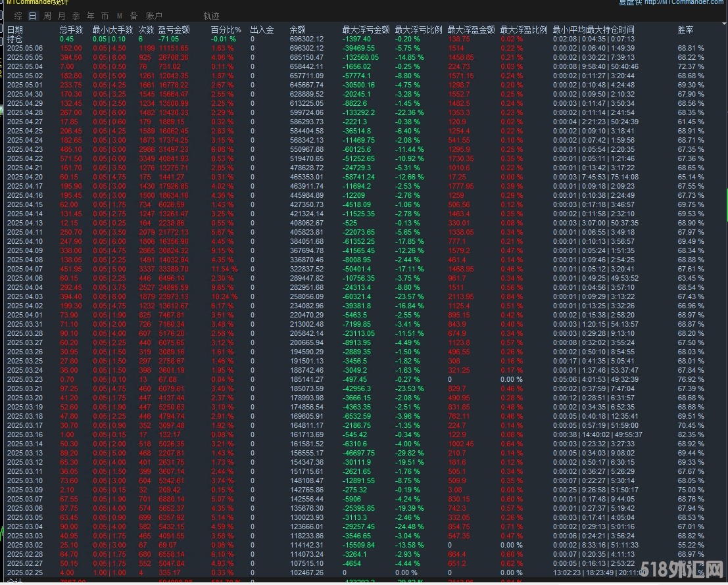Click the win rate 76.92 %
This screenshot has height=585, width=728.
(x=691, y=379)
